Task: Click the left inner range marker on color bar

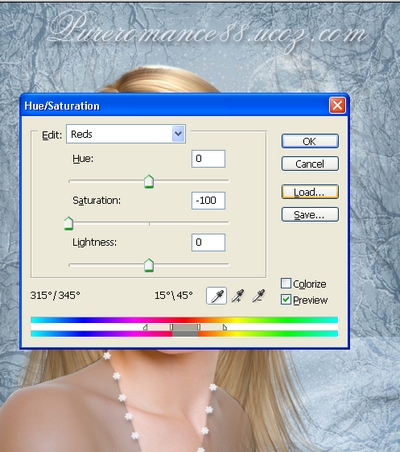Action: click(171, 327)
